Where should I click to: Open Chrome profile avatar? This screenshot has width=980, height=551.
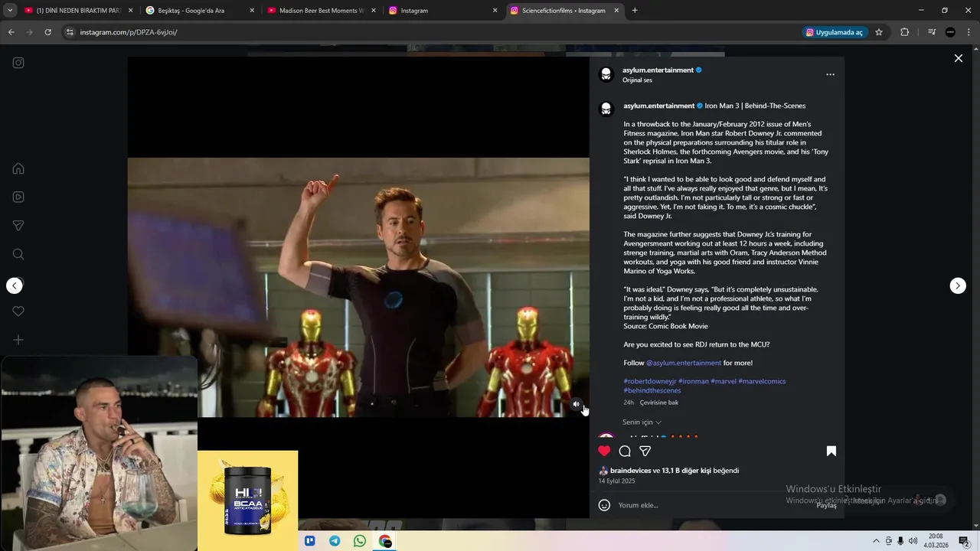pos(950,32)
